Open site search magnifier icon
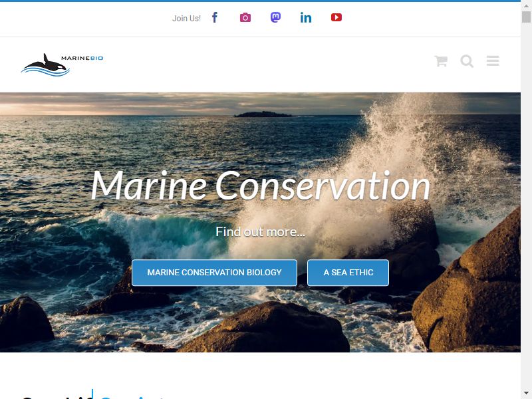Screen dimensions: 532x399 coord(467,61)
